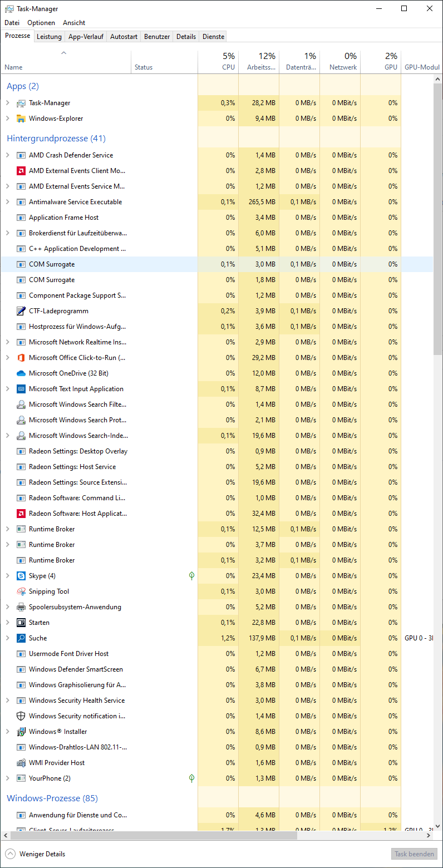The width and height of the screenshot is (443, 868).
Task: Click the AMD External Events Client icon
Action: tap(21, 171)
